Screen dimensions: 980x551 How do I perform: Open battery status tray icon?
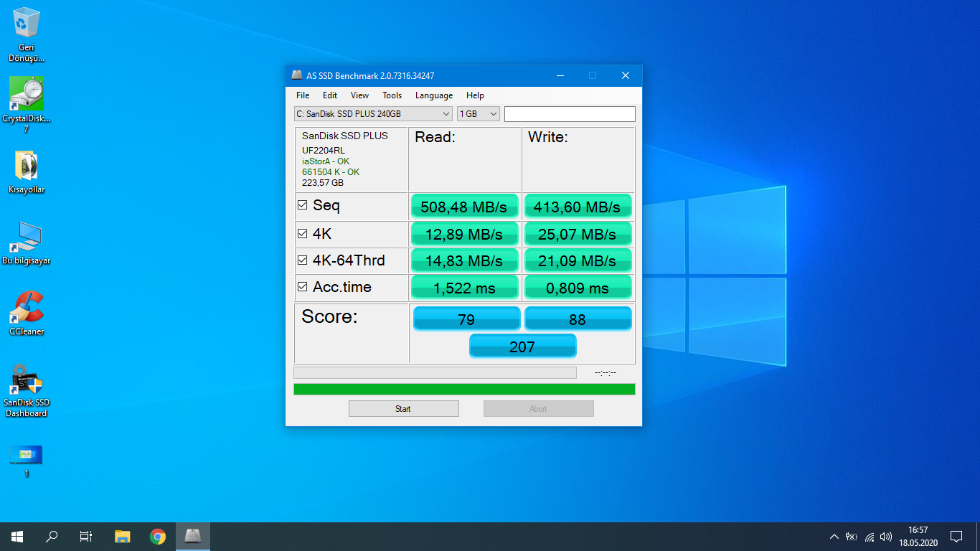point(852,537)
